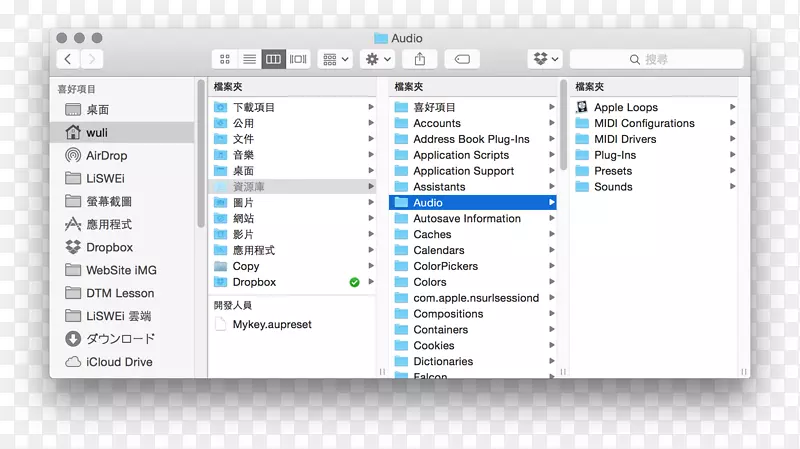Open the gear action menu
This screenshot has width=800, height=449.
click(x=378, y=59)
